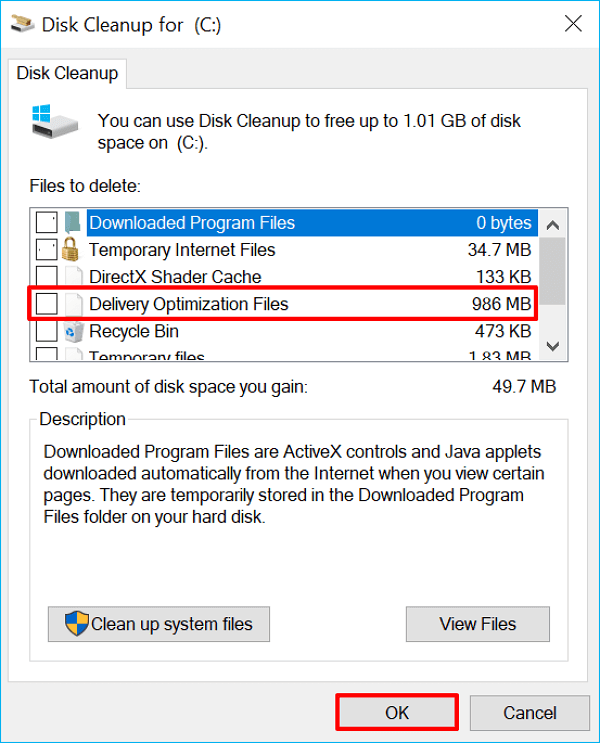Click the Recycle Bin icon
This screenshot has width=600, height=743.
73,331
